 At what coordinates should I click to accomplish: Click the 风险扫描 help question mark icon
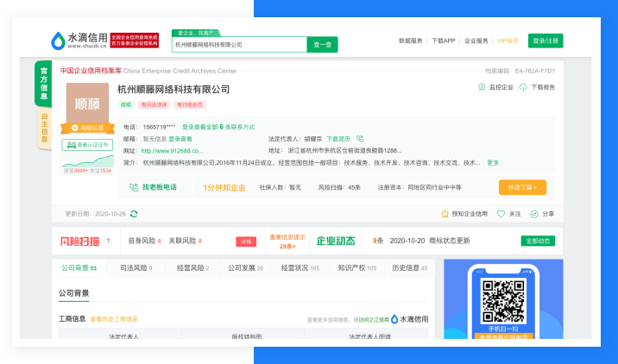[x=108, y=242]
